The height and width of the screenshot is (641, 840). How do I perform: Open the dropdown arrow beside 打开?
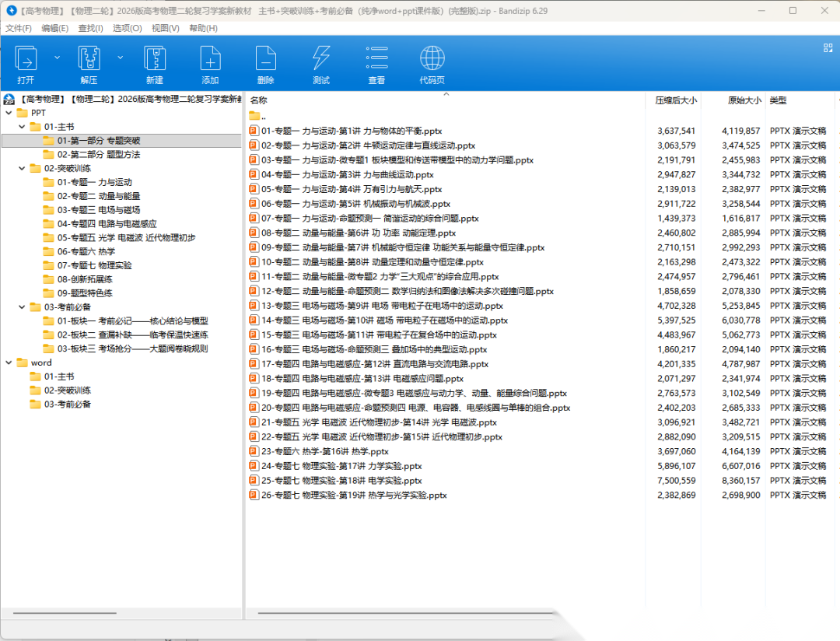(57, 58)
